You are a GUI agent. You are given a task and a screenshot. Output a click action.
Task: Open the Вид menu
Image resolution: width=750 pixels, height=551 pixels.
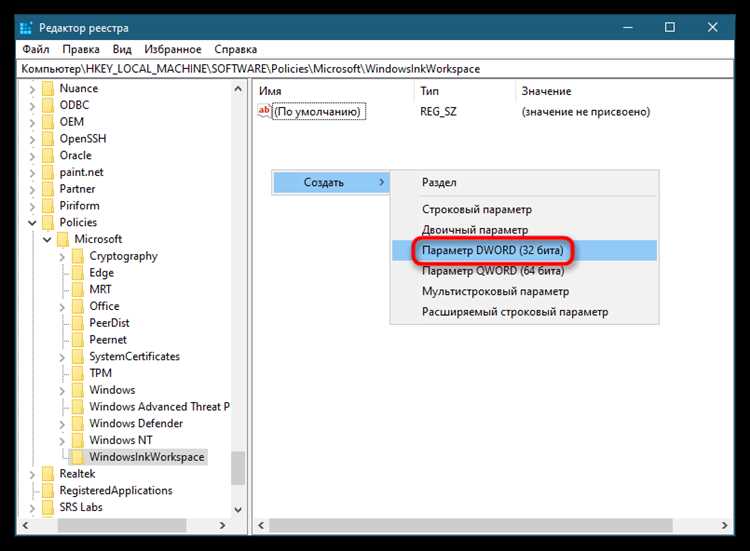click(122, 49)
